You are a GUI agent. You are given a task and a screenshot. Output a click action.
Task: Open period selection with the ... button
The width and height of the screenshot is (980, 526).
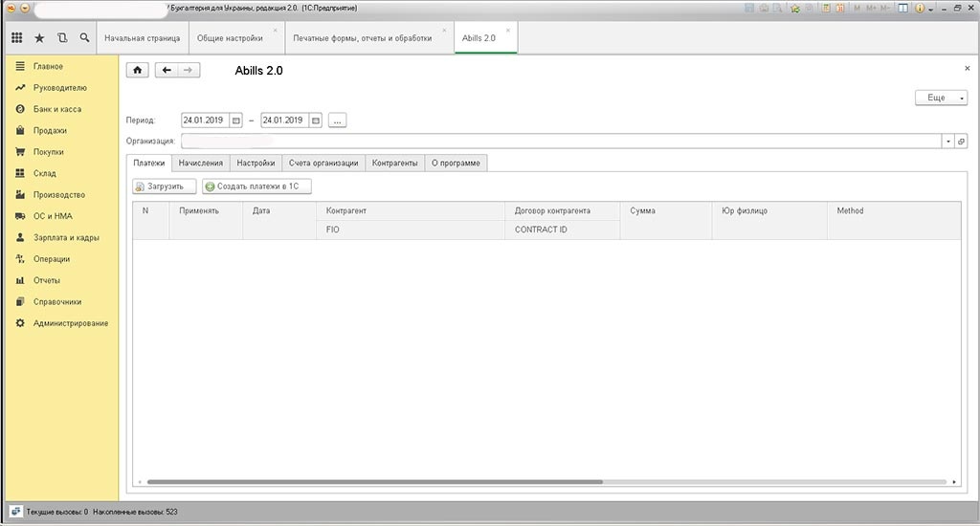coord(337,121)
